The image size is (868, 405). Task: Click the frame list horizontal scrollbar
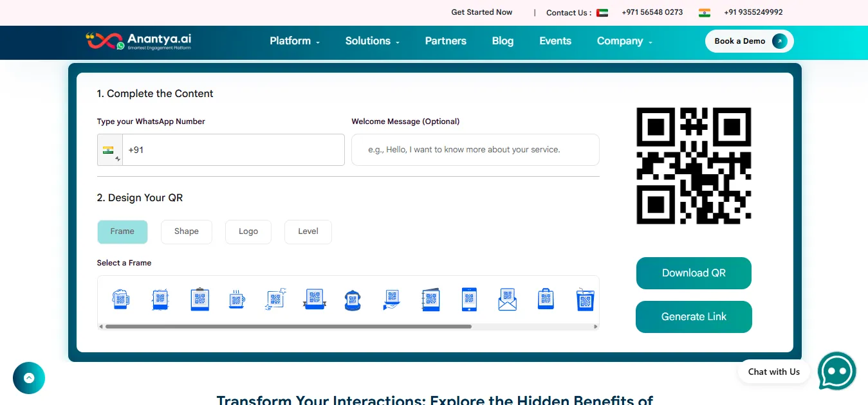pos(288,327)
